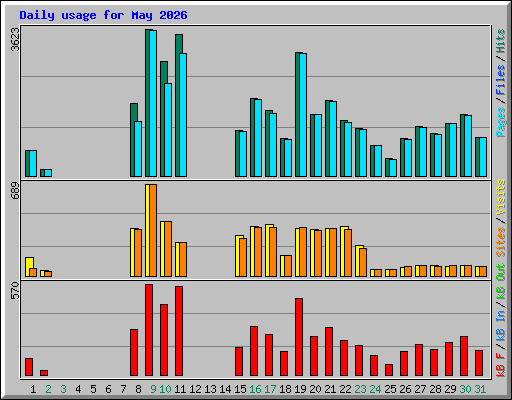This screenshot has height=400, width=512.
Task: Click the green day 30 axis label
Action: (x=465, y=389)
